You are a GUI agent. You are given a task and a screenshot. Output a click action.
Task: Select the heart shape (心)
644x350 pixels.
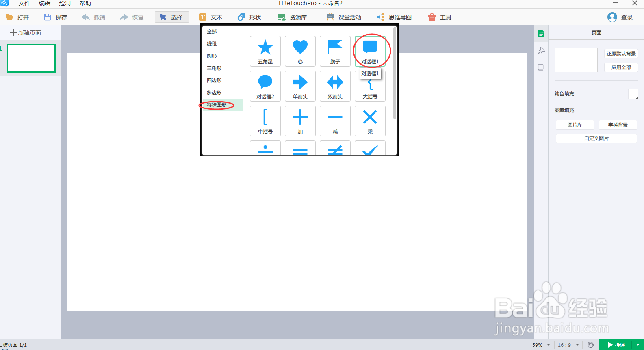[300, 51]
